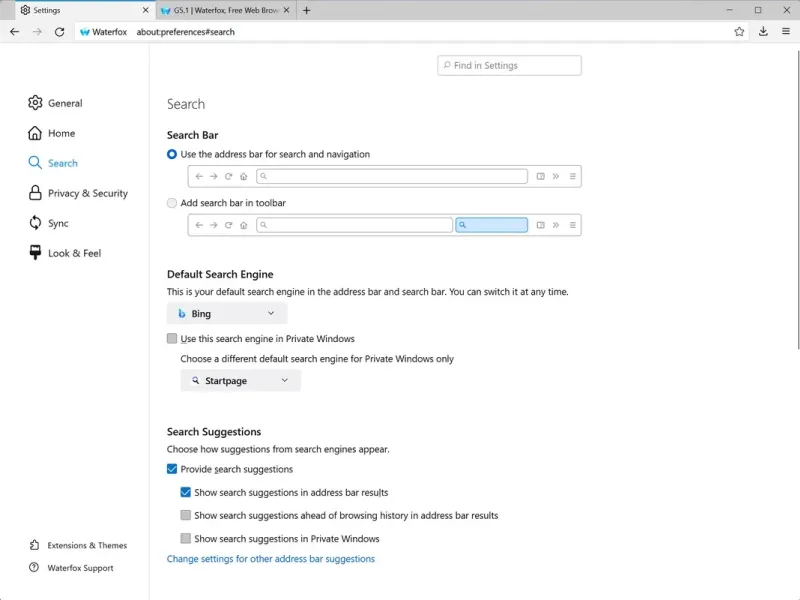Enable Show search suggestions in Private Windows
The image size is (800, 600).
pos(186,539)
